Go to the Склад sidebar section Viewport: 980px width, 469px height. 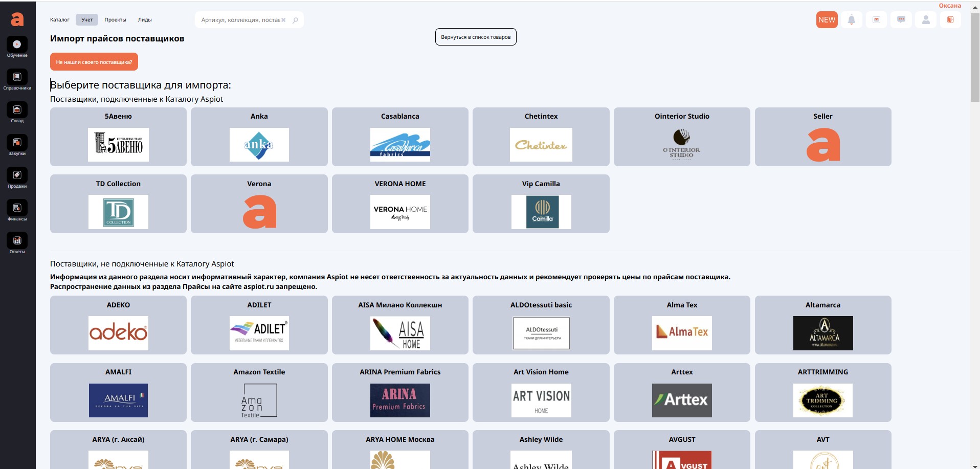point(17,112)
